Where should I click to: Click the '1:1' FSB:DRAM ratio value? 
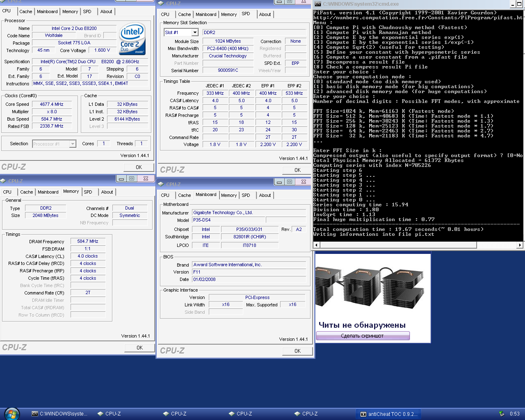tap(88, 249)
